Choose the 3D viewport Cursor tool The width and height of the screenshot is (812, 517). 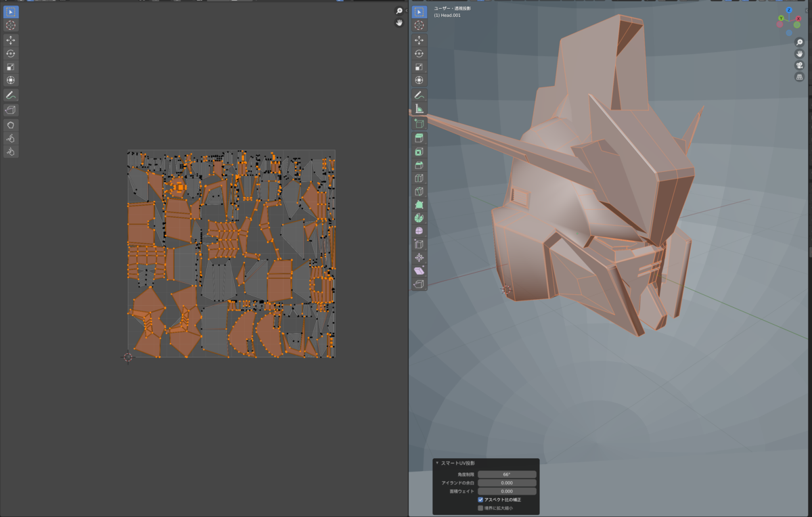coord(420,25)
